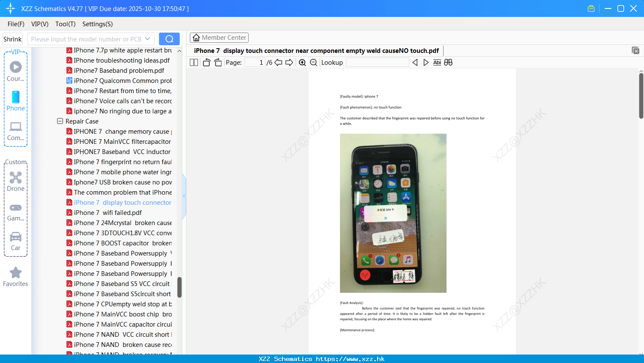644x363 pixels.
Task: Open the Game console category
Action: pos(16,212)
